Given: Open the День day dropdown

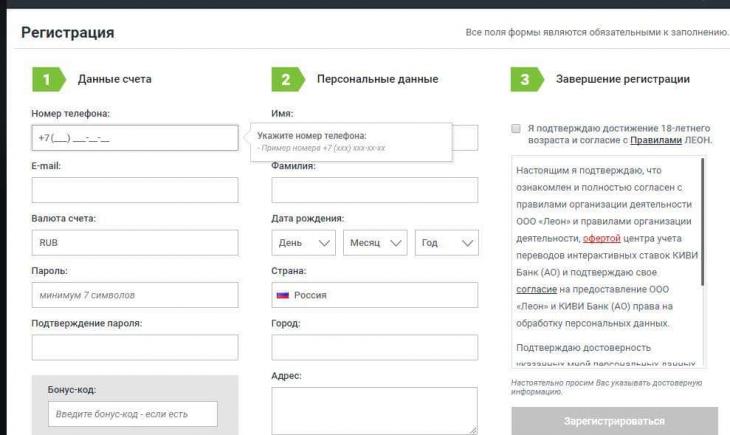Looking at the screenshot, I should (x=304, y=243).
